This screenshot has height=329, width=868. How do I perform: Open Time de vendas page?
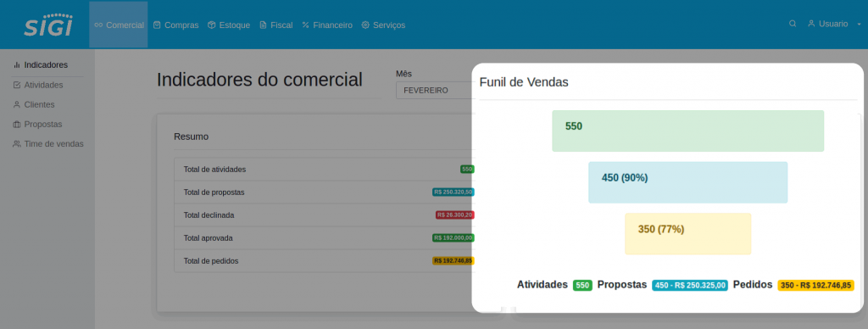click(48, 144)
